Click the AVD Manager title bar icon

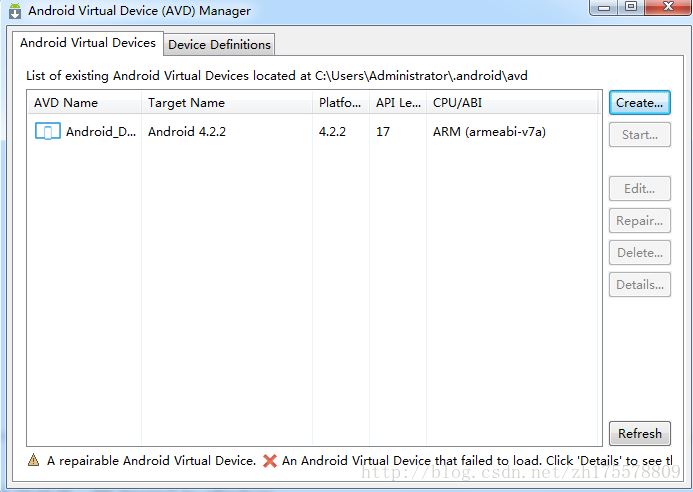pos(14,11)
